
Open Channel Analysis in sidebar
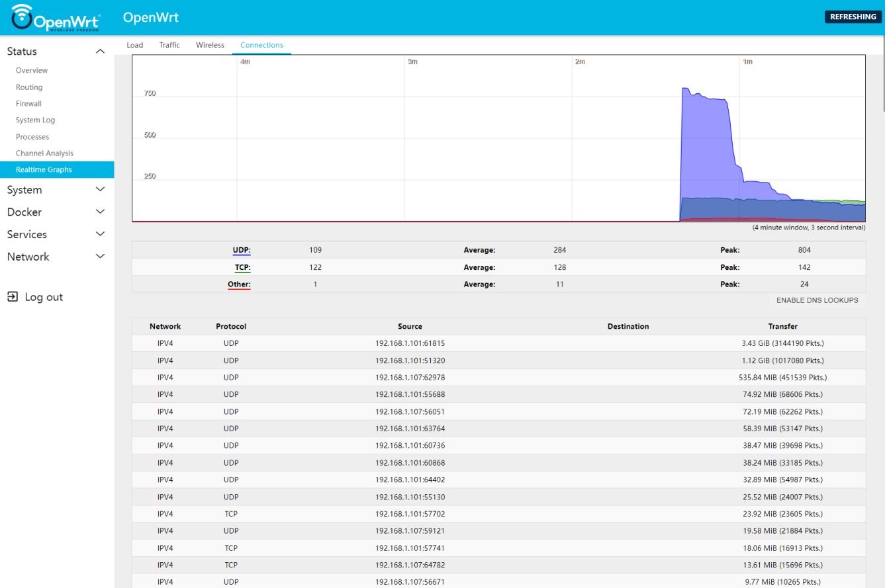coord(45,153)
